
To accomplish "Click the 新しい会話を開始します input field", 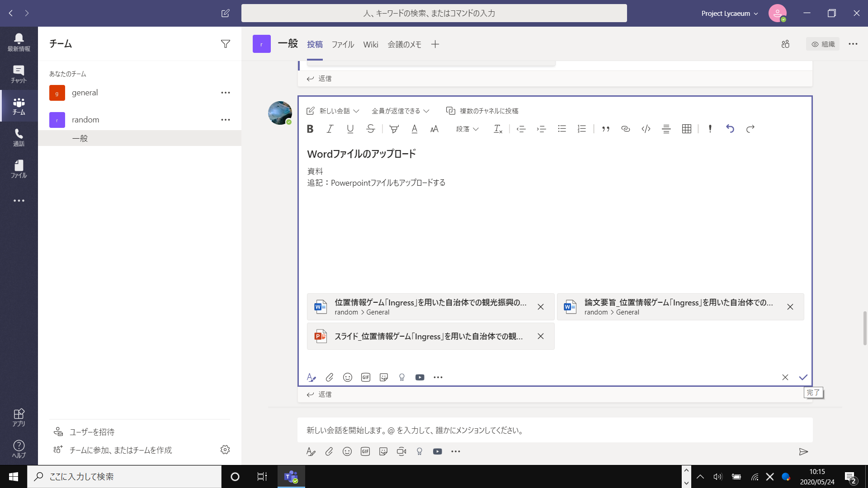I will (497, 430).
